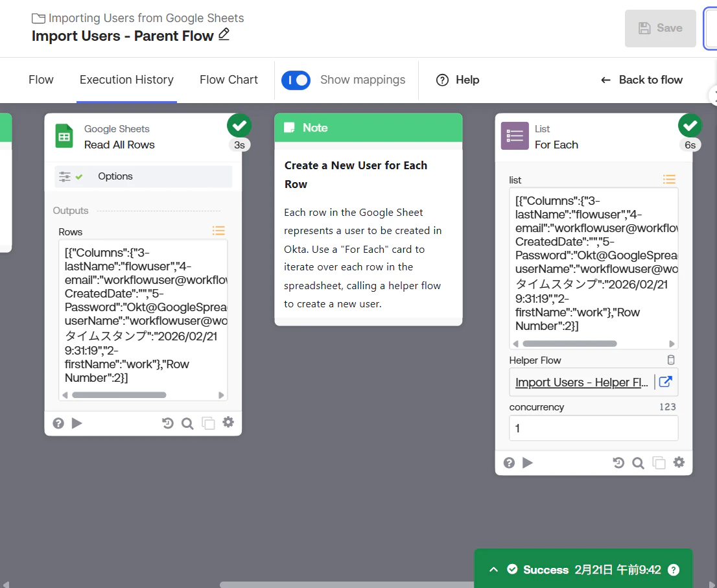Viewport: 717px width, 588px height.
Task: Click the canvas horizontal scrollbar
Action: point(347,584)
